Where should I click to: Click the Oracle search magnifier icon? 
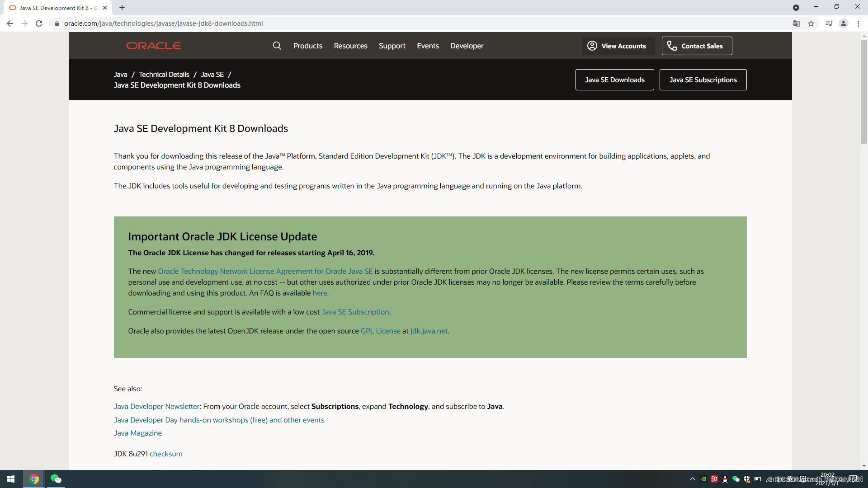tap(277, 46)
